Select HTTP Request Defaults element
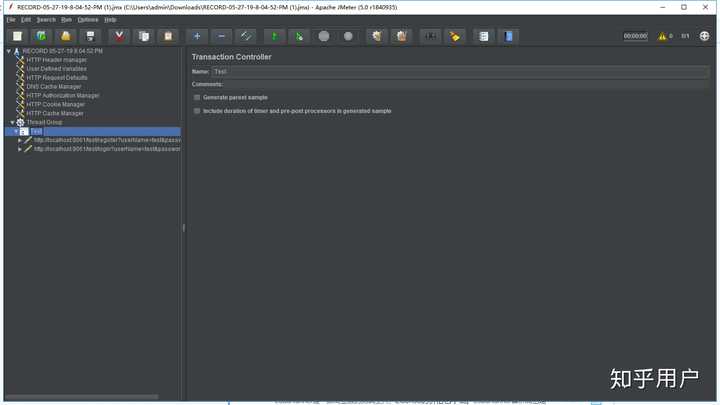The height and width of the screenshot is (405, 720). pyautogui.click(x=57, y=78)
